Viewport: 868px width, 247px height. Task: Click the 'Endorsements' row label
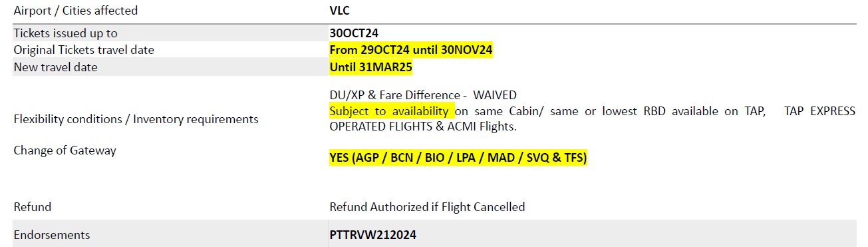click(52, 235)
